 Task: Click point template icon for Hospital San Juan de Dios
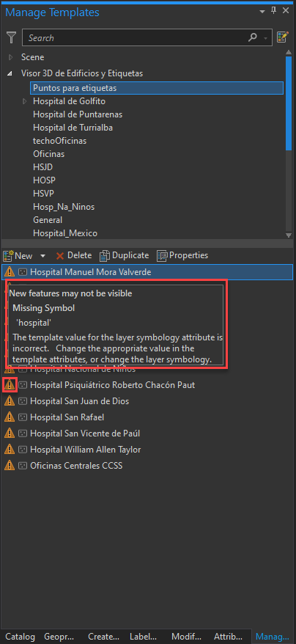tap(23, 401)
